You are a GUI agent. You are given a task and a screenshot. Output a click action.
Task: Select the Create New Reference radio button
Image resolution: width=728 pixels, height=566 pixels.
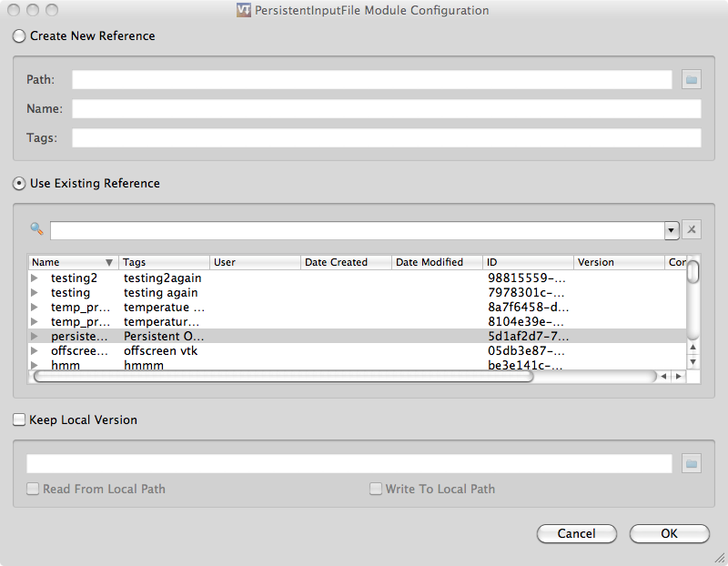tap(19, 36)
